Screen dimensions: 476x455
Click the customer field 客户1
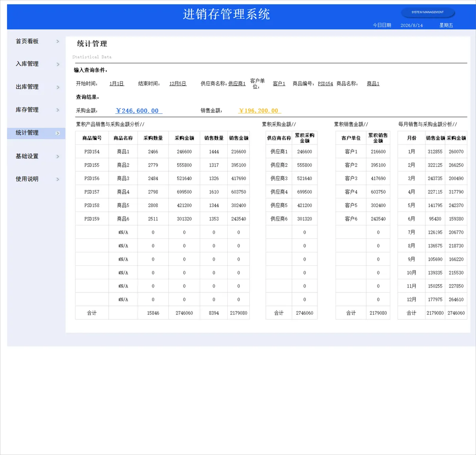pos(279,84)
